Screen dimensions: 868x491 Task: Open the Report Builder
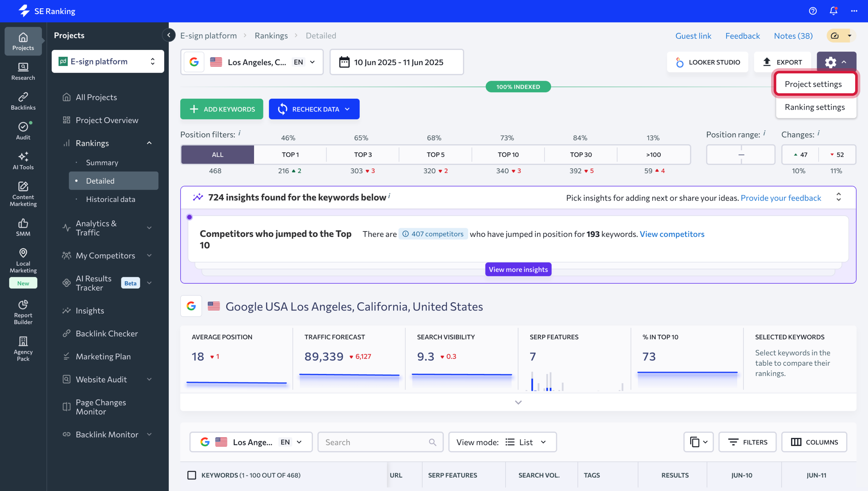coord(23,312)
